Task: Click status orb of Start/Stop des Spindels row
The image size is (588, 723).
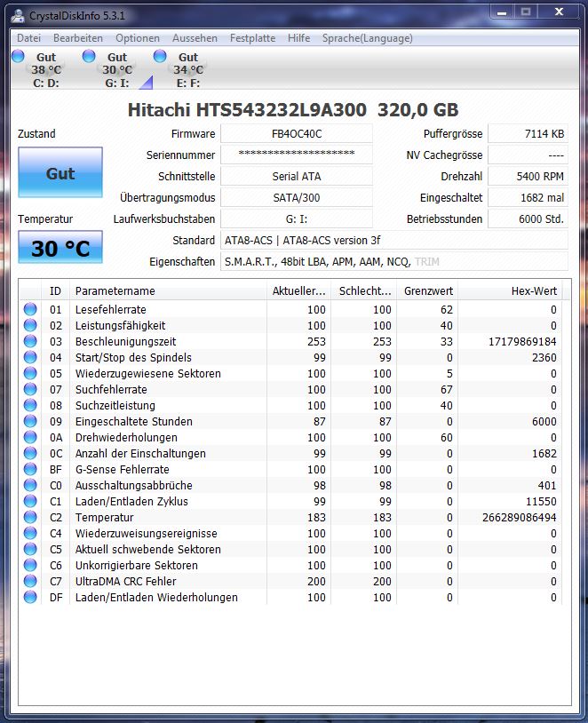Action: [x=30, y=357]
